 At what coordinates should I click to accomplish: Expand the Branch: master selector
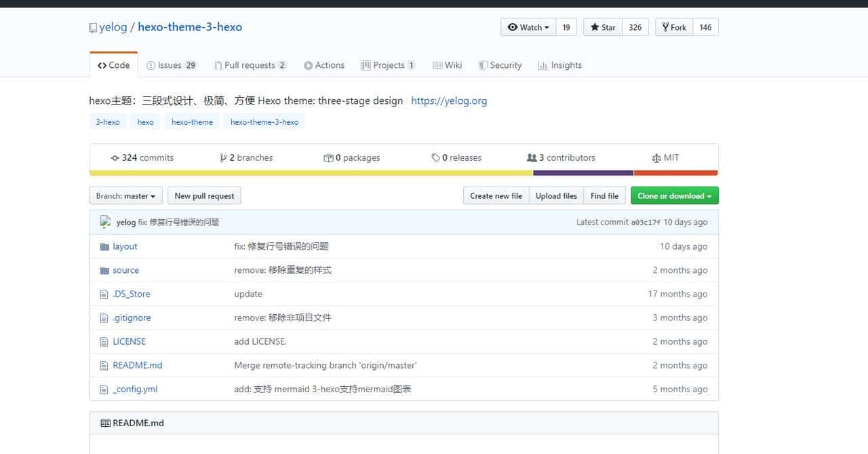(125, 195)
